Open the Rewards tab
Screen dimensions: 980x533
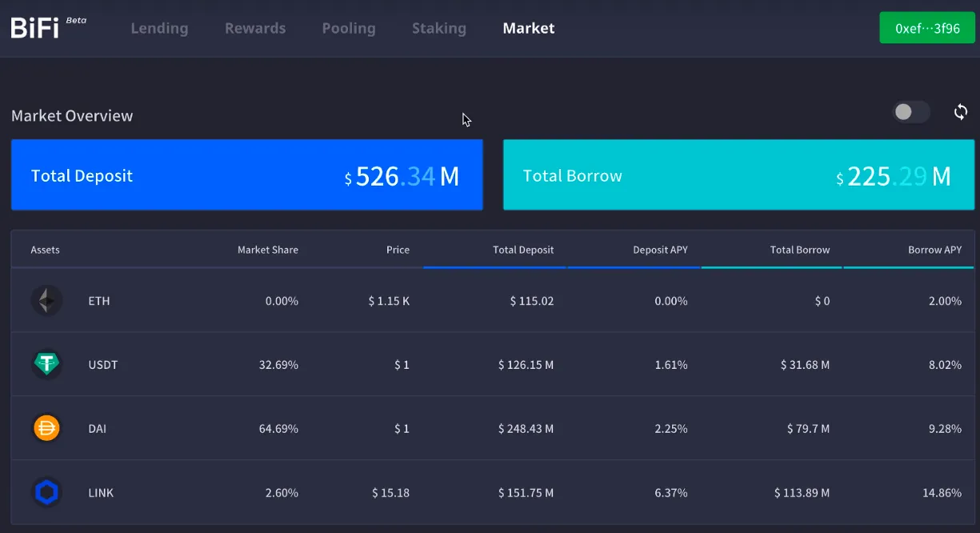pos(255,28)
